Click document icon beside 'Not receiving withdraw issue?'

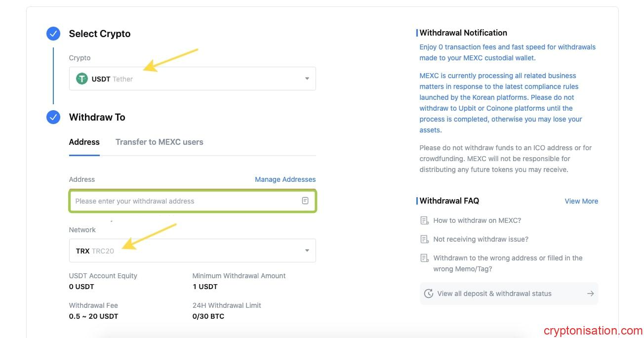point(424,239)
